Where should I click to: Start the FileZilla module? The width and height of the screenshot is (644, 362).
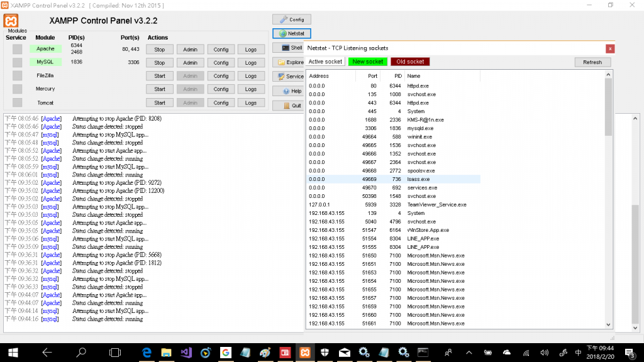coord(159,76)
